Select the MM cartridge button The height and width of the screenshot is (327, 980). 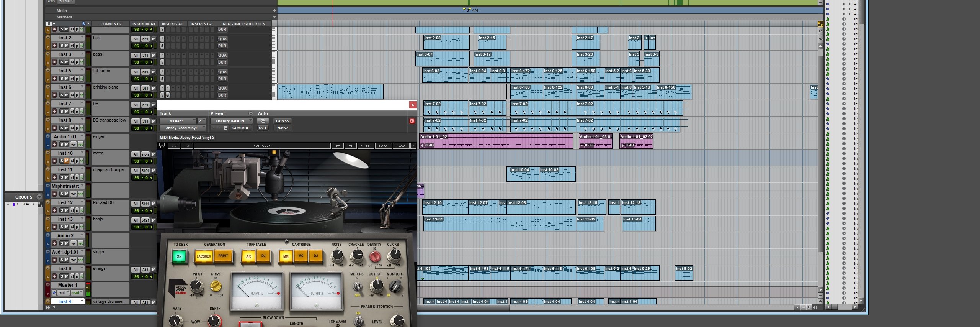pos(286,256)
